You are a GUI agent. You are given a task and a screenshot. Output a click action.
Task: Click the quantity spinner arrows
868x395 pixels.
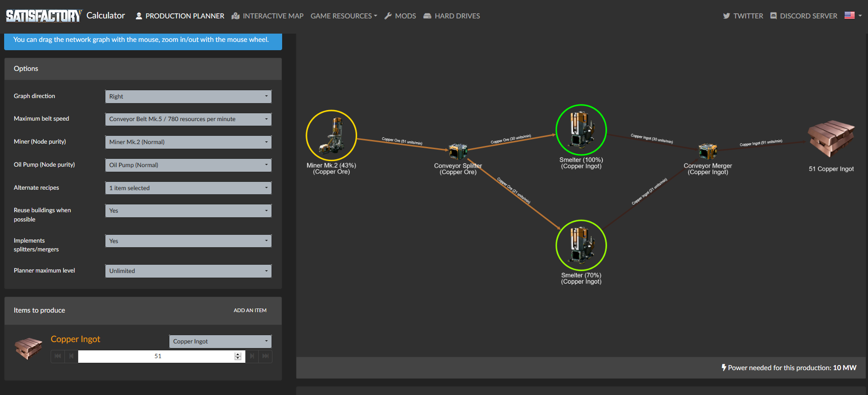point(238,356)
